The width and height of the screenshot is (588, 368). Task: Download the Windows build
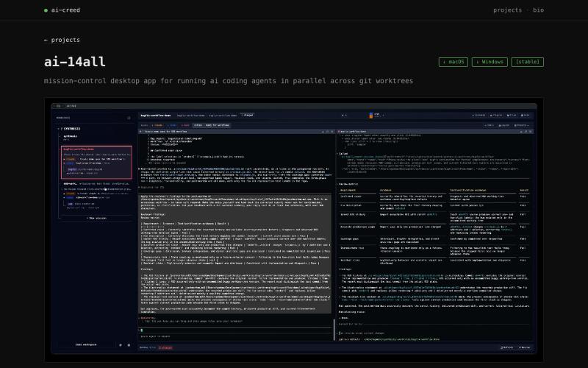(x=490, y=62)
